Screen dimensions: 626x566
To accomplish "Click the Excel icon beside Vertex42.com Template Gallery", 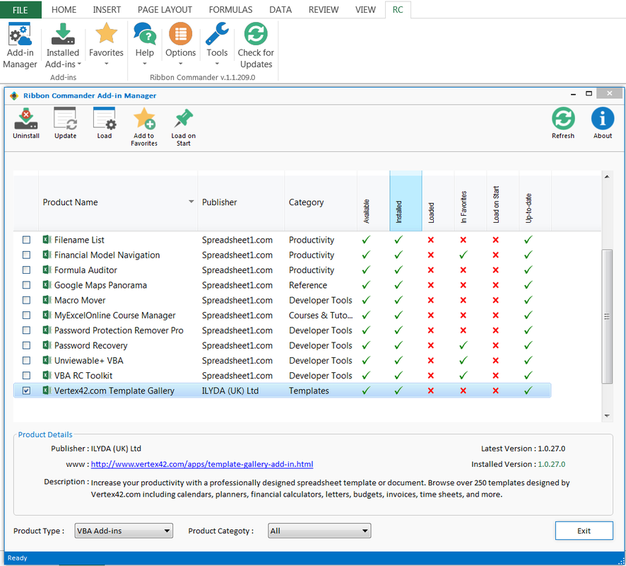I will tap(47, 390).
